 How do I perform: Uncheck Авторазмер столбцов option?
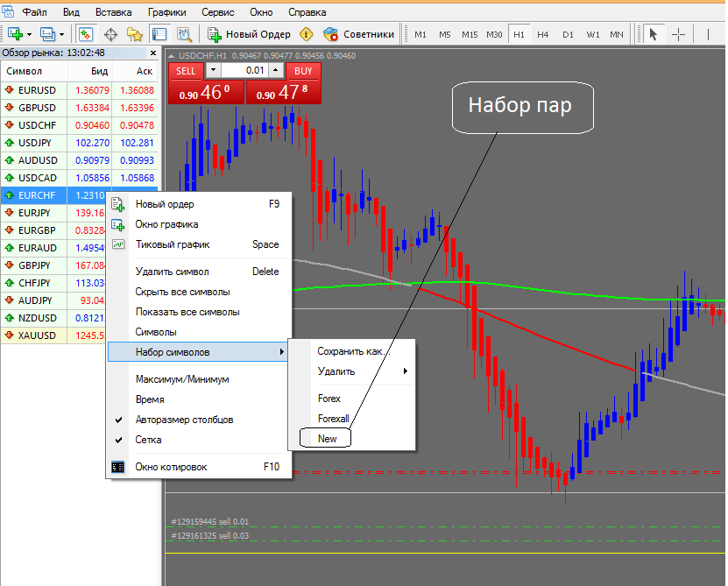click(199, 420)
